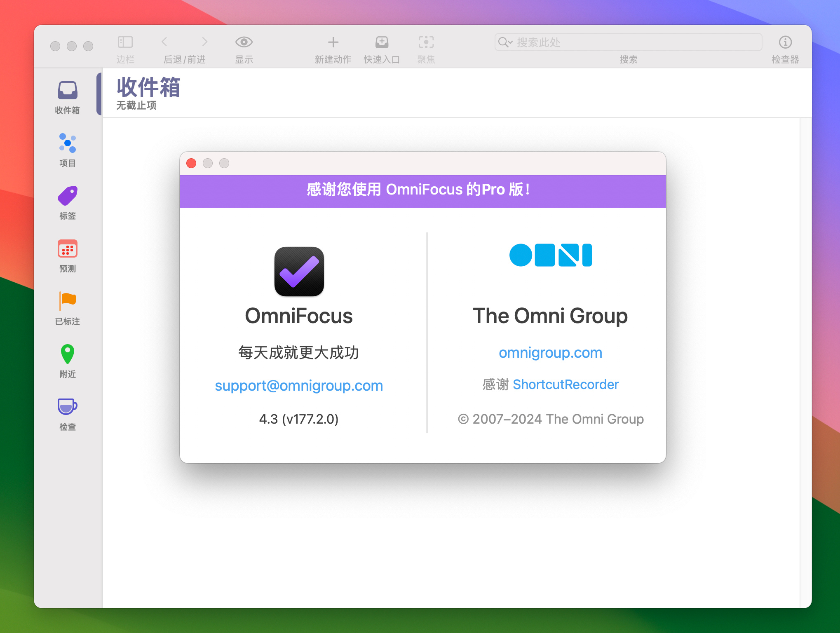Click the 收件箱 heading title
Screen dimensions: 840x633
coord(148,87)
